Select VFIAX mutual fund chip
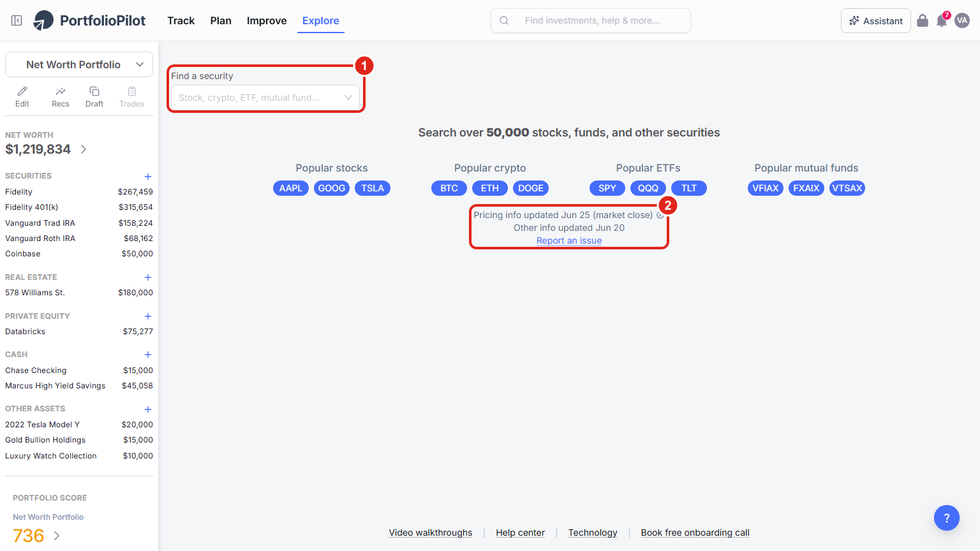This screenshot has width=980, height=551. pos(766,188)
